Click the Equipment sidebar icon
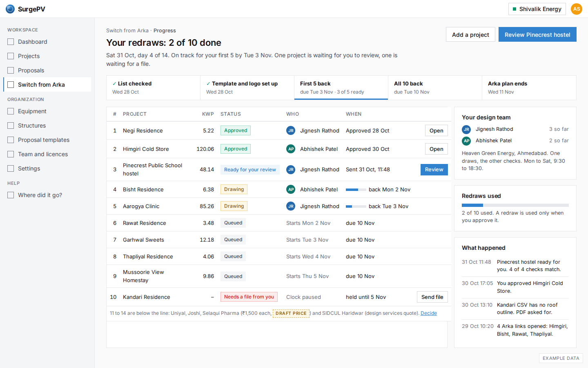The width and height of the screenshot is (588, 368). pos(11,111)
